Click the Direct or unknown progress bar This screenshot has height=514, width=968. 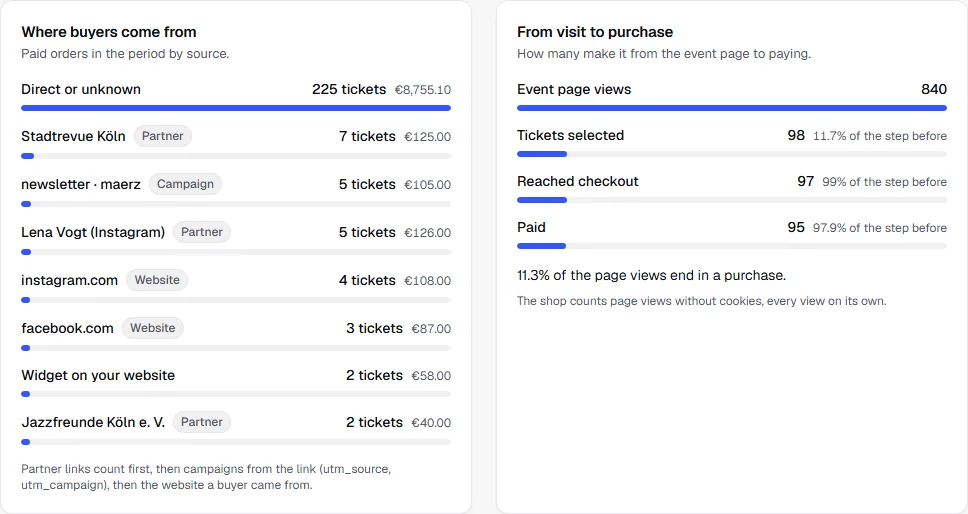(236, 108)
